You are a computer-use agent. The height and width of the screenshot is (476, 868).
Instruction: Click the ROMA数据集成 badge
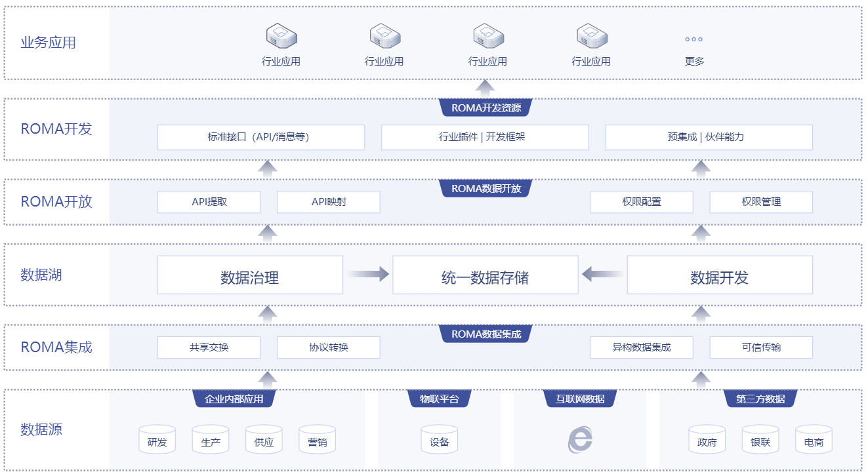[486, 334]
